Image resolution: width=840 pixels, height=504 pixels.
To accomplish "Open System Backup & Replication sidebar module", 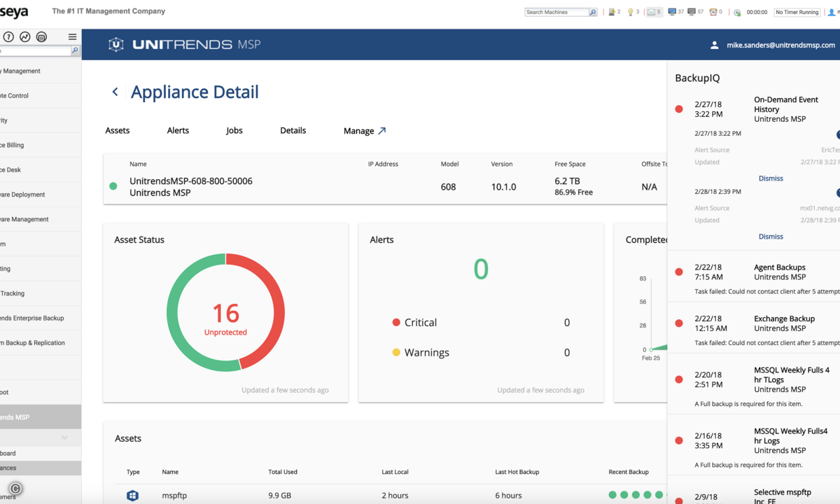I will [41, 343].
